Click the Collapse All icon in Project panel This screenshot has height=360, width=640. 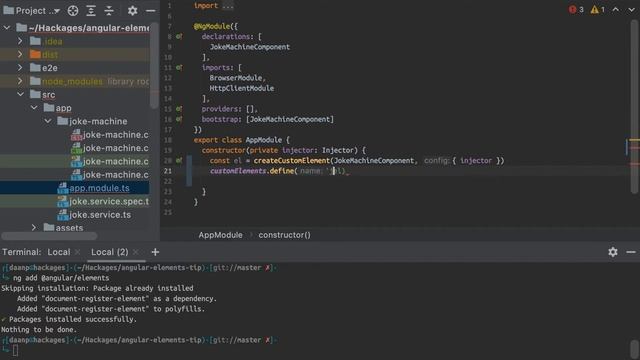click(x=109, y=11)
